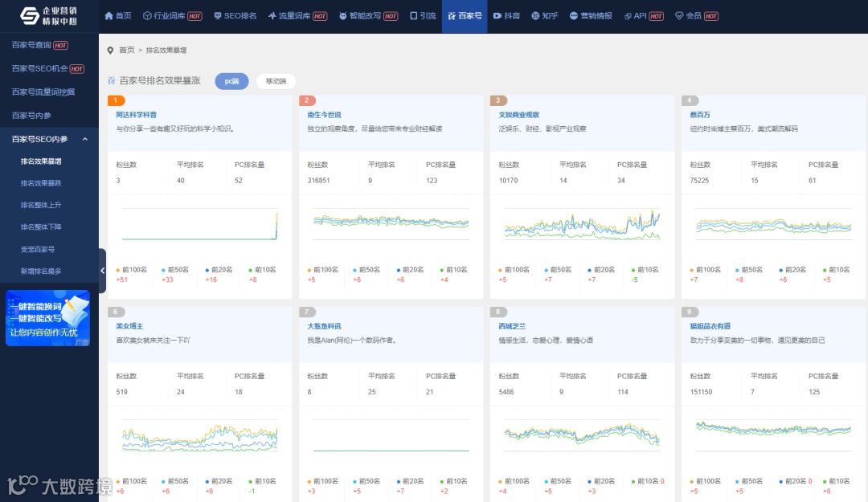Toggle 前50名 legend in 美女博主 card

(175, 482)
